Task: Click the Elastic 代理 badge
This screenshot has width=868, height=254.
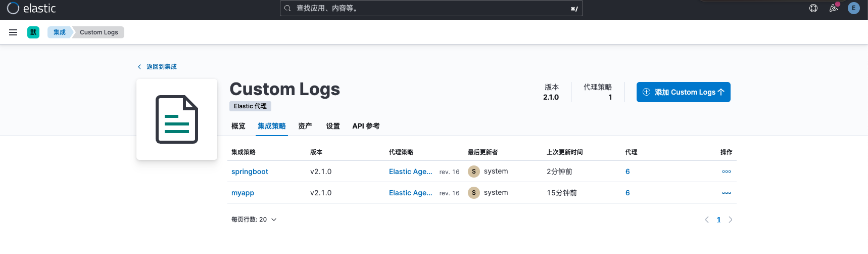Action: click(x=251, y=106)
